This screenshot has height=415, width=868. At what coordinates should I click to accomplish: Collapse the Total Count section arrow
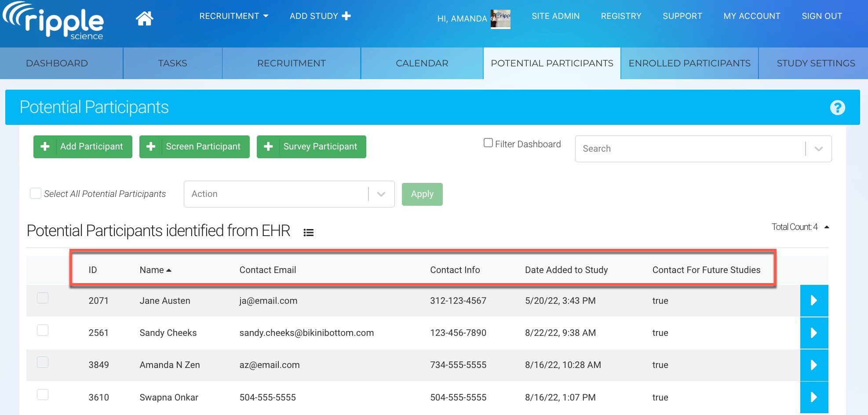click(827, 227)
